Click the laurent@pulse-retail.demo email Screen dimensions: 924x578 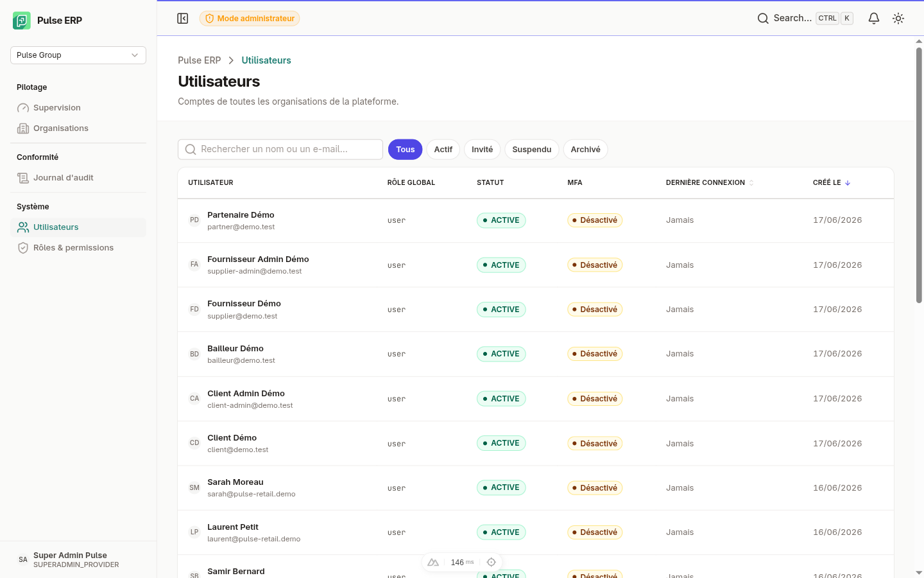coord(254,539)
